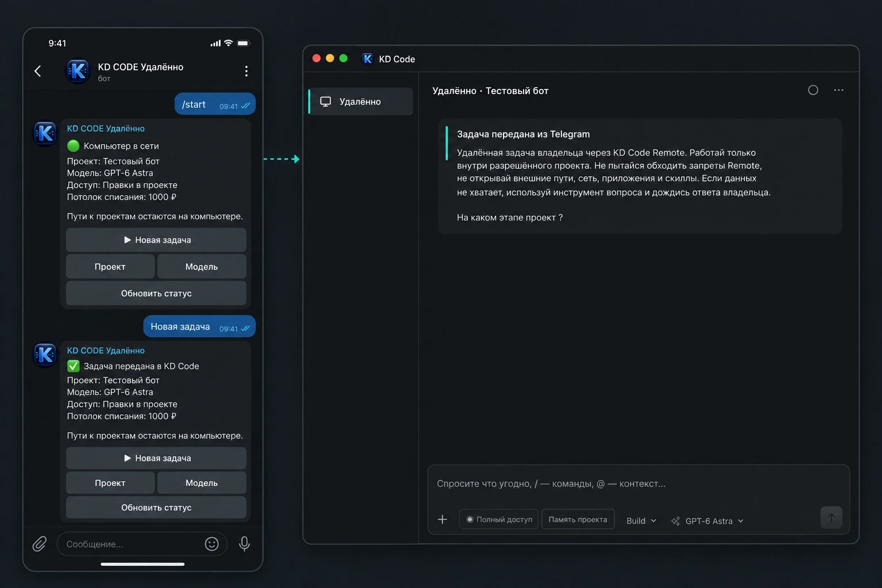The width and height of the screenshot is (882, 588).
Task: Open the three-dot chat menu on phone
Action: [x=246, y=71]
